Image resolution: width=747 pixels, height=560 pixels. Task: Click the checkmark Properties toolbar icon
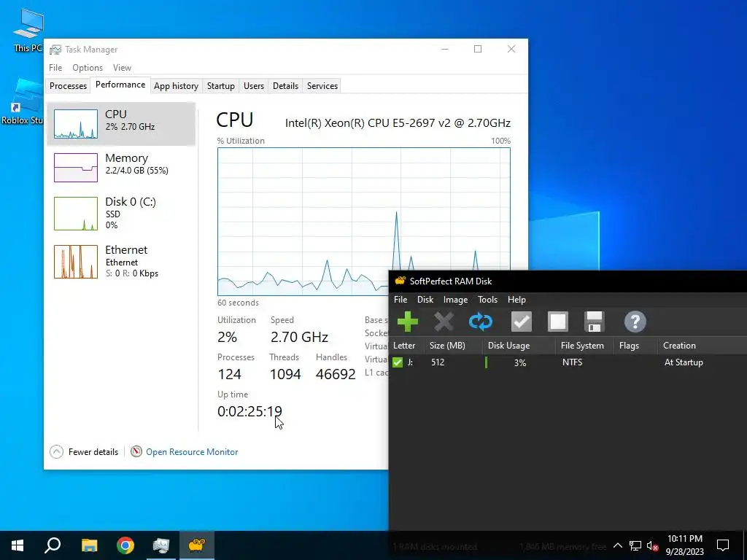[x=521, y=322]
